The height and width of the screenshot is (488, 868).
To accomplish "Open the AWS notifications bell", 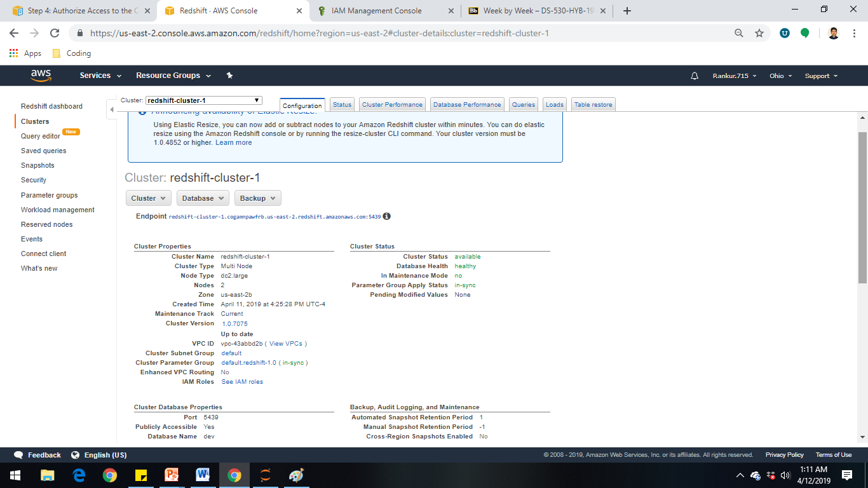I will pyautogui.click(x=695, y=76).
